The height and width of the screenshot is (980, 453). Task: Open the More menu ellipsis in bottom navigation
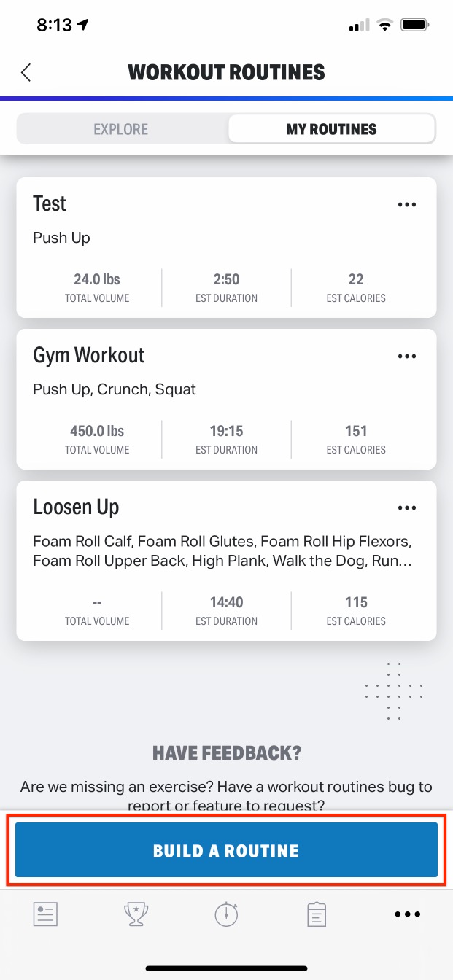click(x=407, y=914)
